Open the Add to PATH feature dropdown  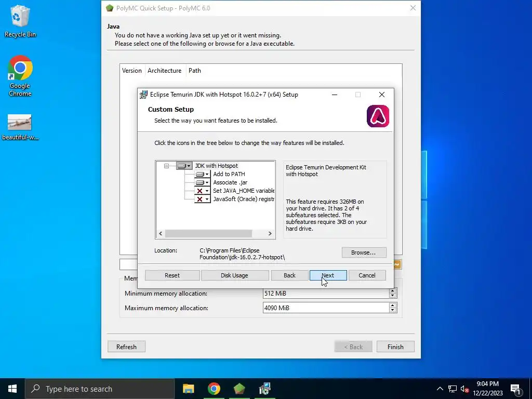click(202, 174)
